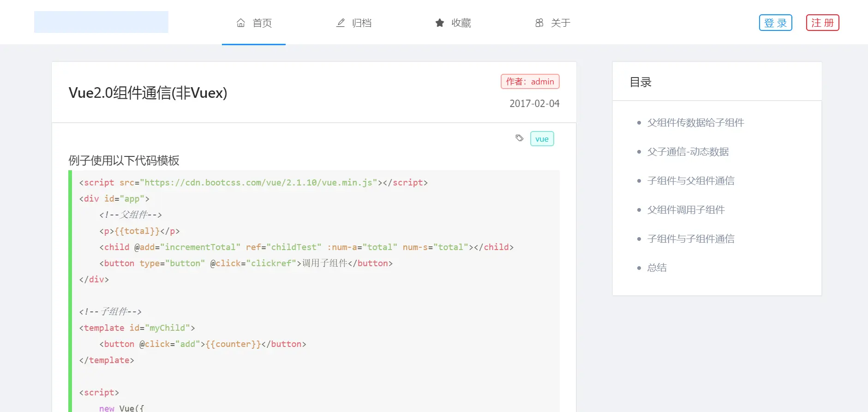Click the 登录 login button
This screenshot has width=868, height=412.
776,23
